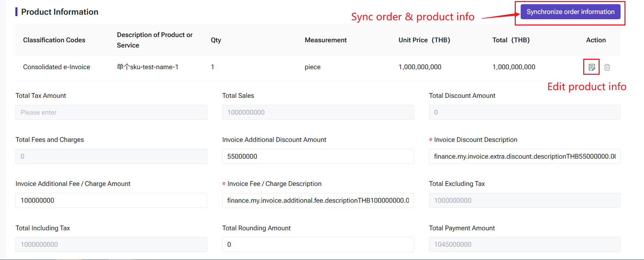The width and height of the screenshot is (644, 260).
Task: Click the Total Fees and Charges field
Action: [111, 157]
